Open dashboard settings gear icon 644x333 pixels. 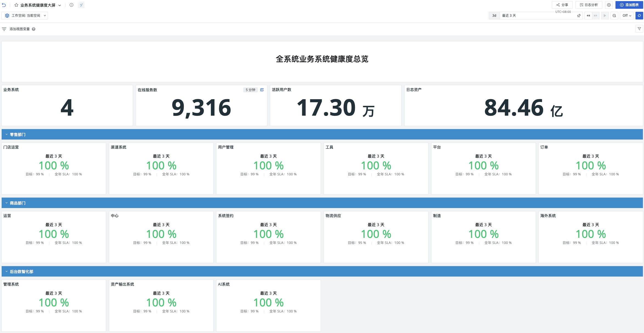coord(609,5)
